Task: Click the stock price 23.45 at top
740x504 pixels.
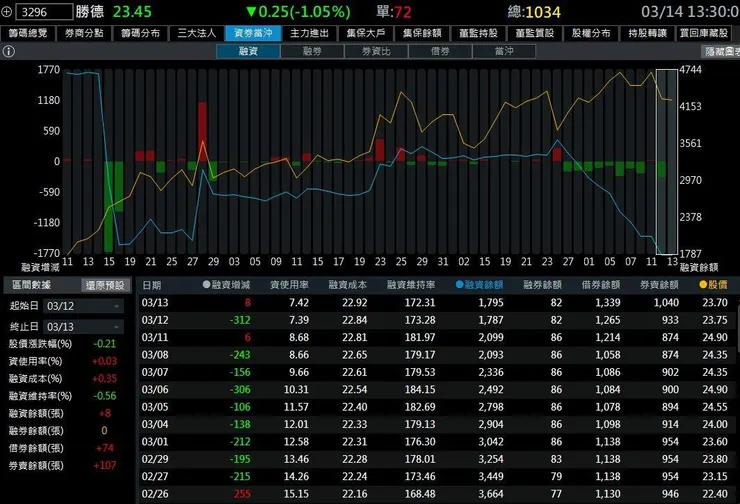Action: tap(132, 12)
